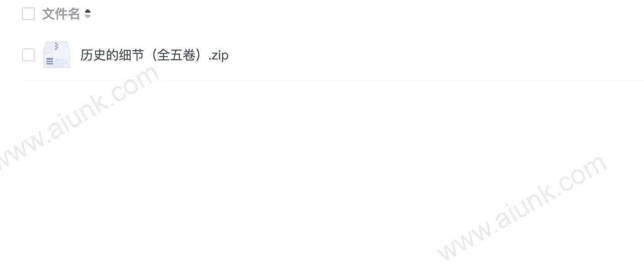Click the zip archive file icon
The image size is (644, 269).
click(x=57, y=55)
